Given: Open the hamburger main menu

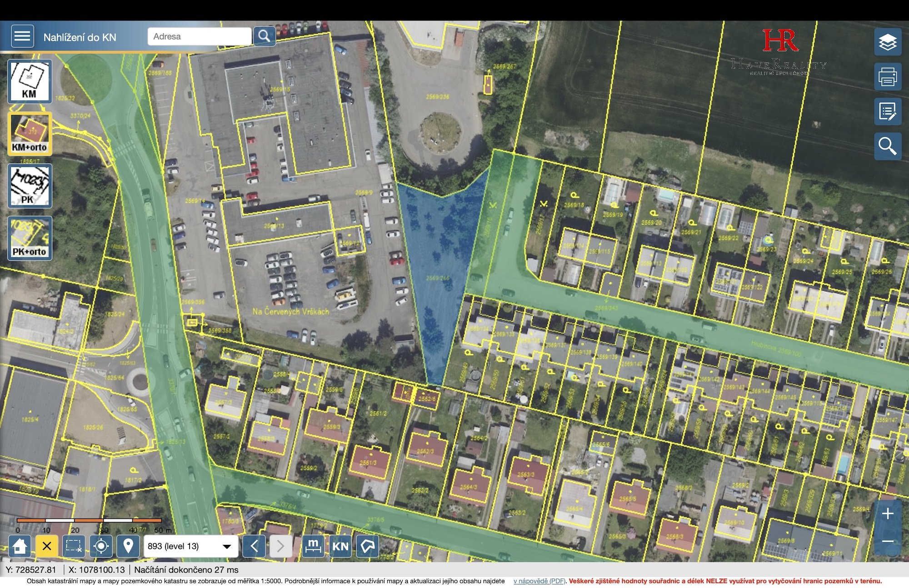Looking at the screenshot, I should [22, 36].
